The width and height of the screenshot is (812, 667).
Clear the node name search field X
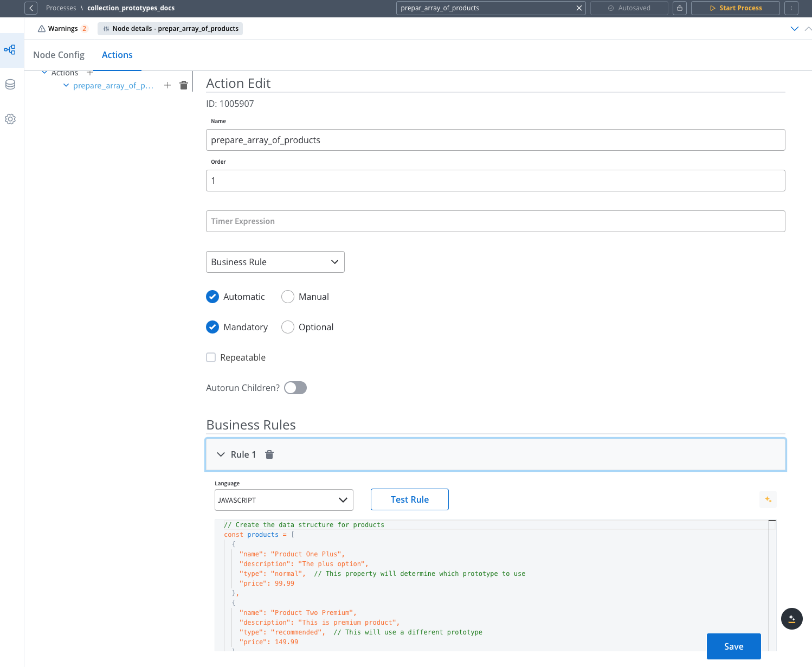[579, 8]
